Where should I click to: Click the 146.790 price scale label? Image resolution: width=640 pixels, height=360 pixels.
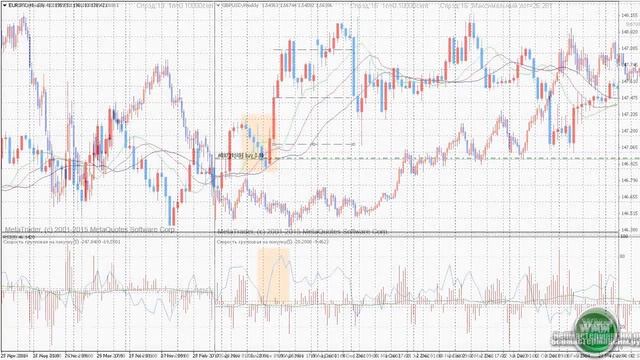coord(629,180)
